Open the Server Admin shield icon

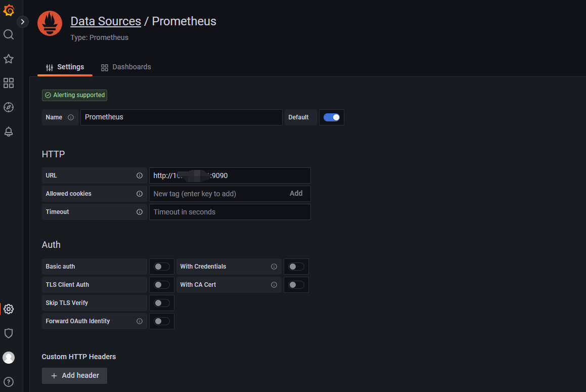coord(9,333)
